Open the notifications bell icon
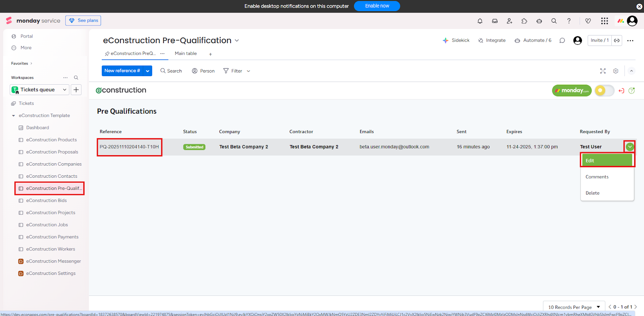Viewport: 644px width, 316px height. pos(480,21)
